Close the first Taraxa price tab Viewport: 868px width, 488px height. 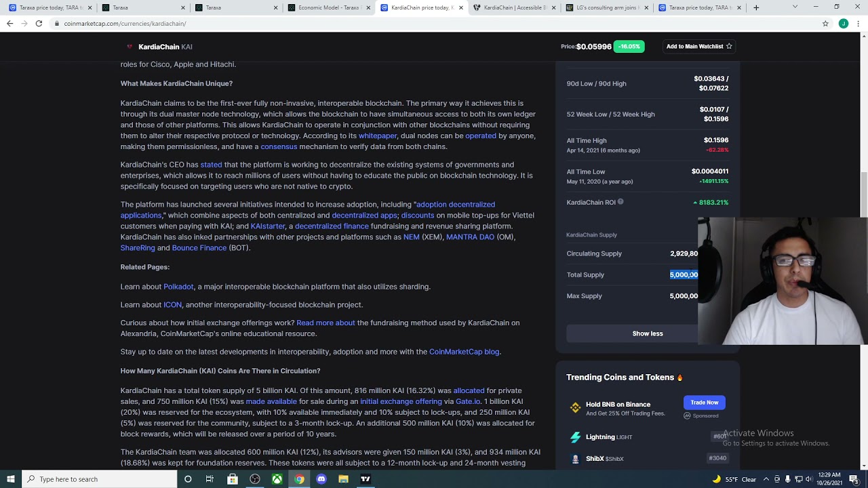[90, 7]
